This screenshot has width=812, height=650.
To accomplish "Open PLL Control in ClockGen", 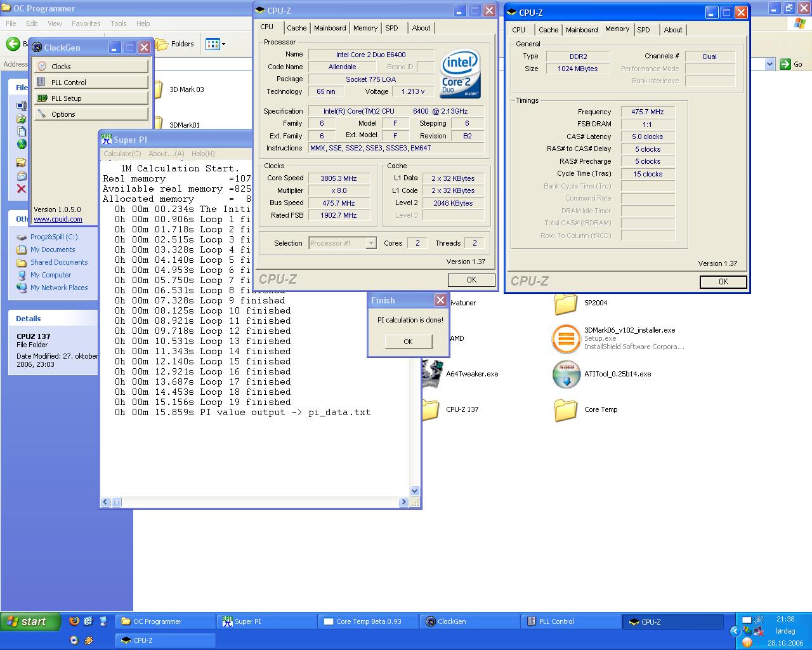I will [x=91, y=82].
